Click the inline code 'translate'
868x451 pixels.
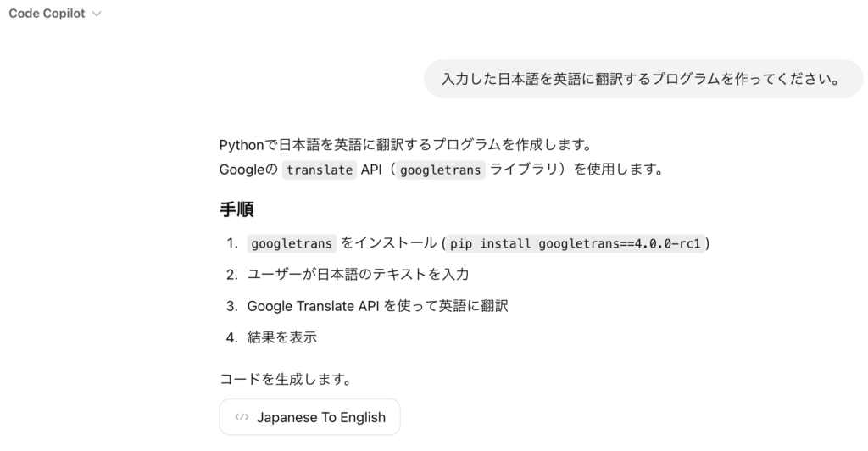320,170
